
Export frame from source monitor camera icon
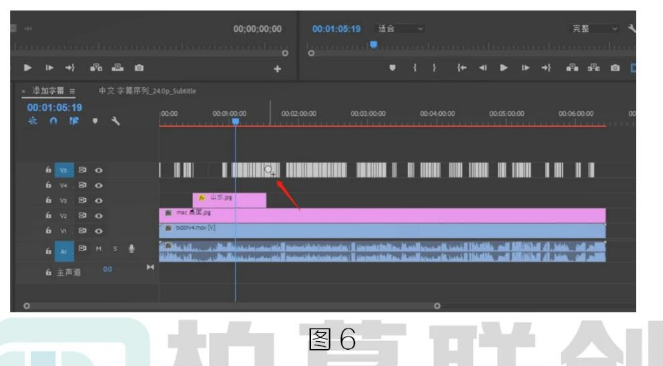pyautogui.click(x=139, y=68)
